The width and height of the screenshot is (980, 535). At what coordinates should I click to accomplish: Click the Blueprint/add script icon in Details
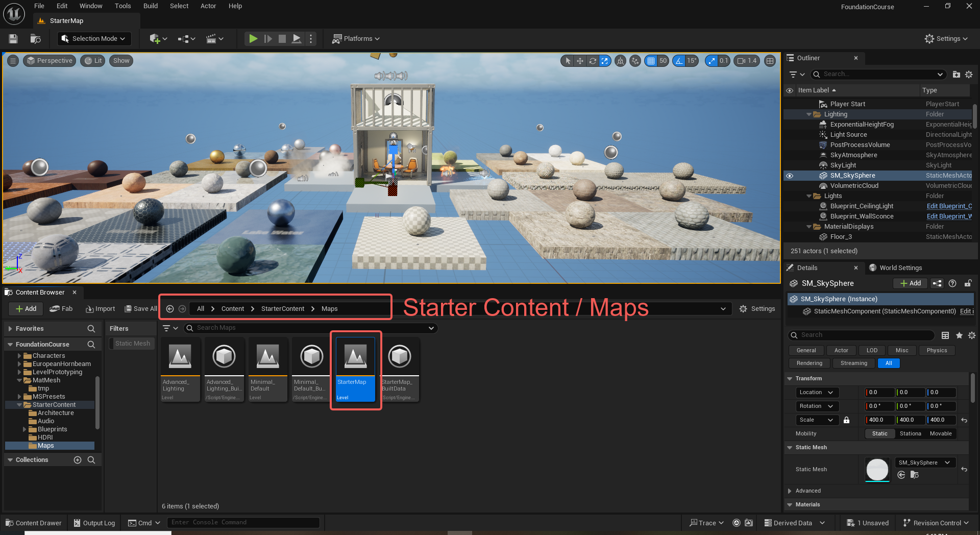(937, 283)
